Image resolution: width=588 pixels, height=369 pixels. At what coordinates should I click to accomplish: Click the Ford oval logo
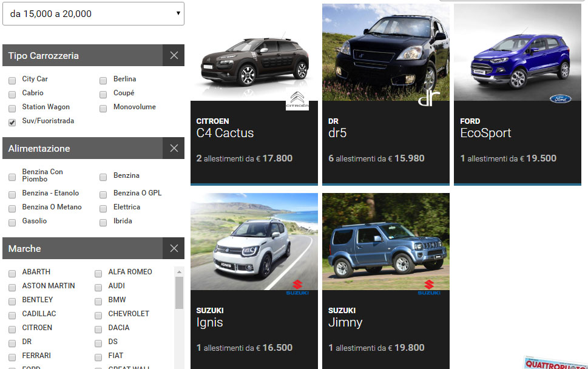click(x=560, y=99)
